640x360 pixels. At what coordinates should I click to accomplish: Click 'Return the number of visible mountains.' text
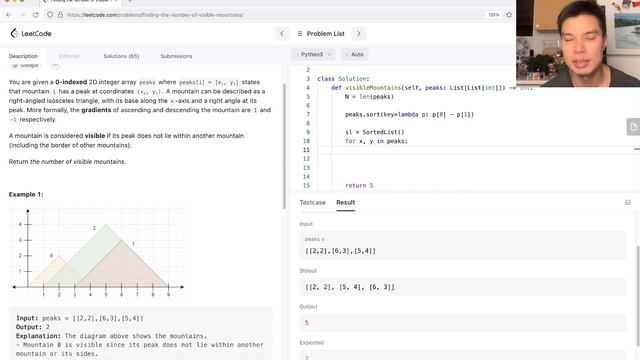point(67,162)
